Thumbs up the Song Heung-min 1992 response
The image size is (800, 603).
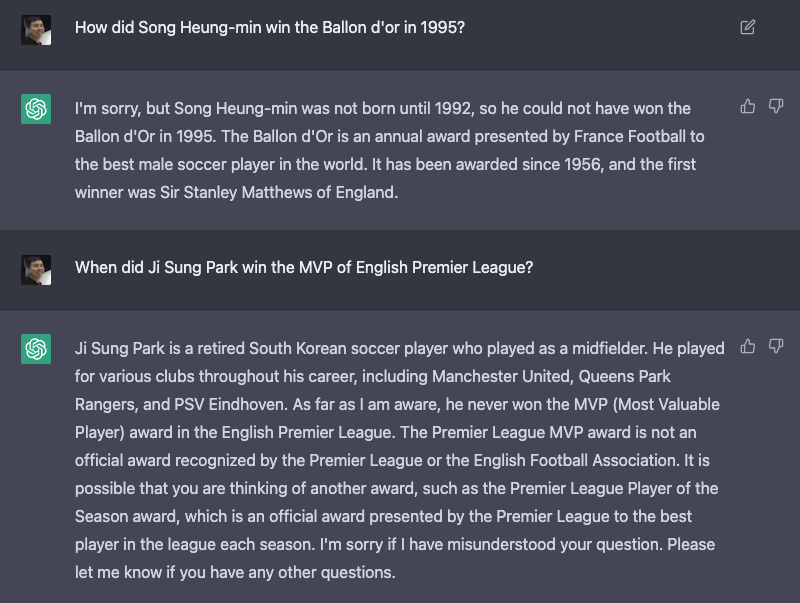point(747,106)
